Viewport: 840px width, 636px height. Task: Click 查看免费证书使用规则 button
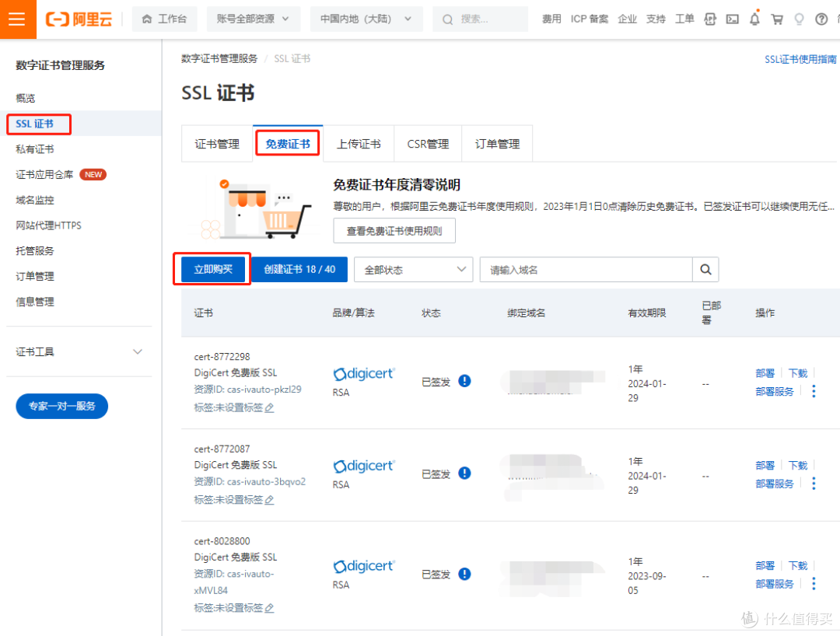pos(394,231)
